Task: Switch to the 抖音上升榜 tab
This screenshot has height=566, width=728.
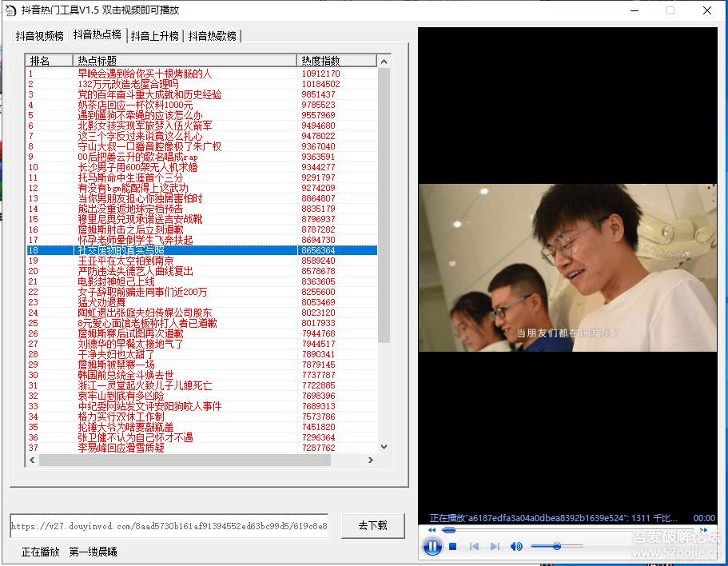Action: [x=154, y=36]
